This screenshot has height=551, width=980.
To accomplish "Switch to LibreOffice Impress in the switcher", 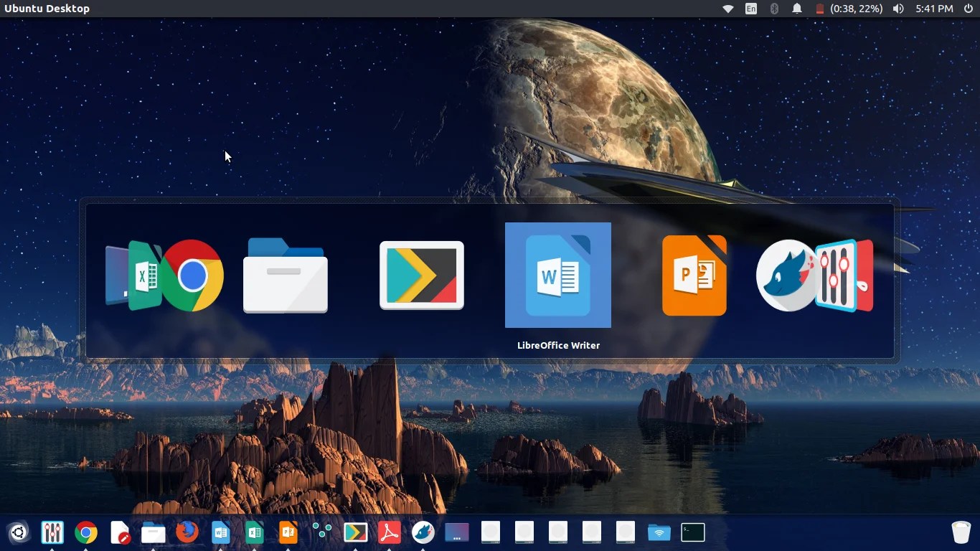I will click(694, 275).
